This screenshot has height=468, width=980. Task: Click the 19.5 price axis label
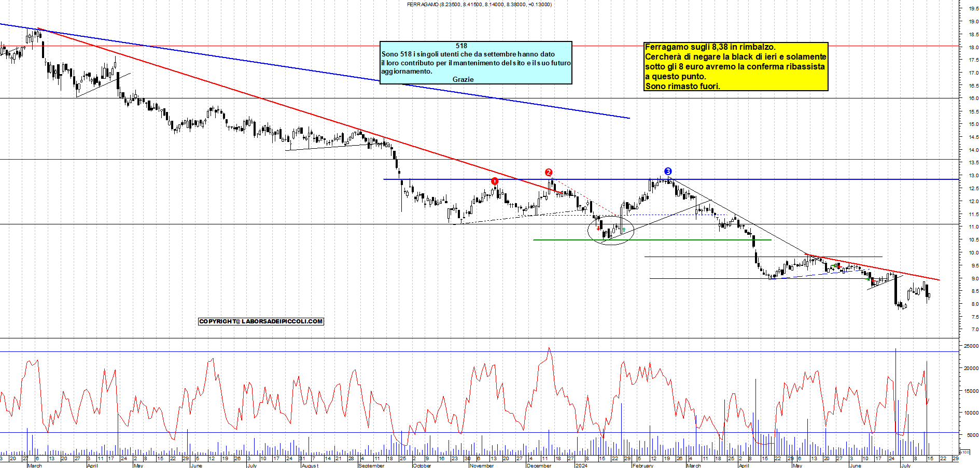pos(973,8)
